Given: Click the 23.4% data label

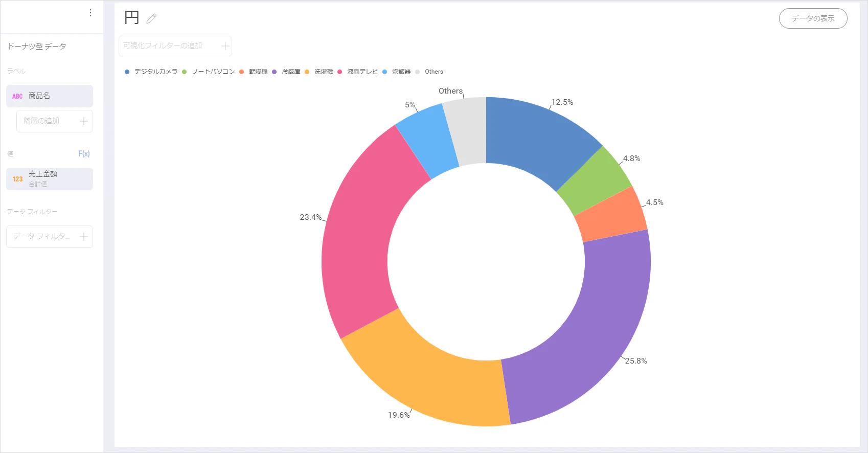Looking at the screenshot, I should click(311, 217).
